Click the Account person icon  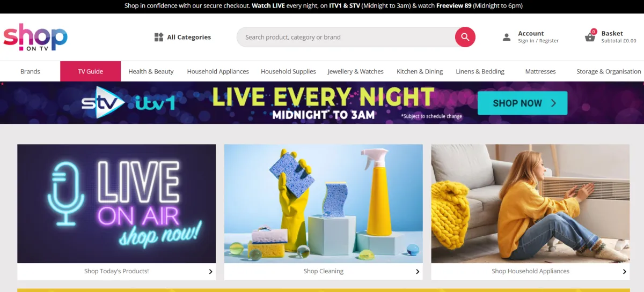[x=507, y=37]
